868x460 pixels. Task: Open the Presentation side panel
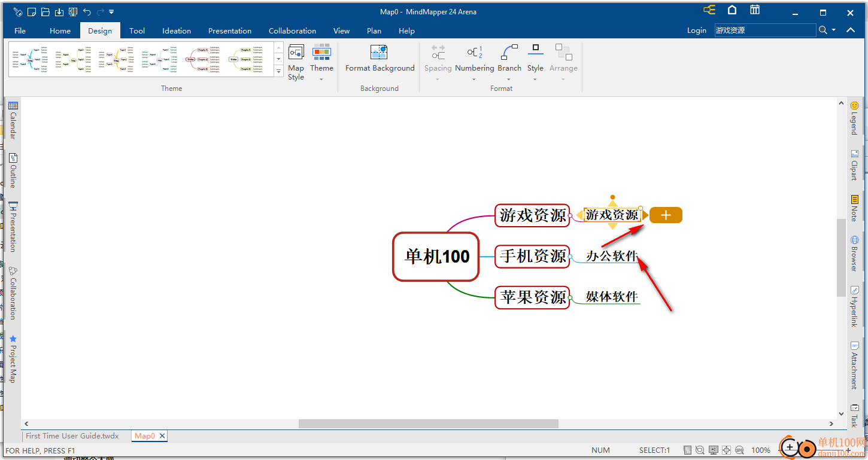click(13, 227)
